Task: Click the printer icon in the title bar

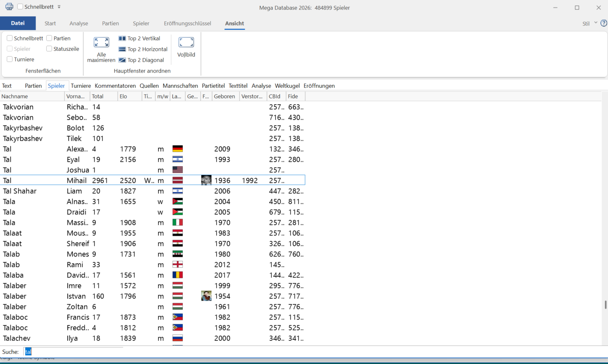Action: [x=9, y=6]
